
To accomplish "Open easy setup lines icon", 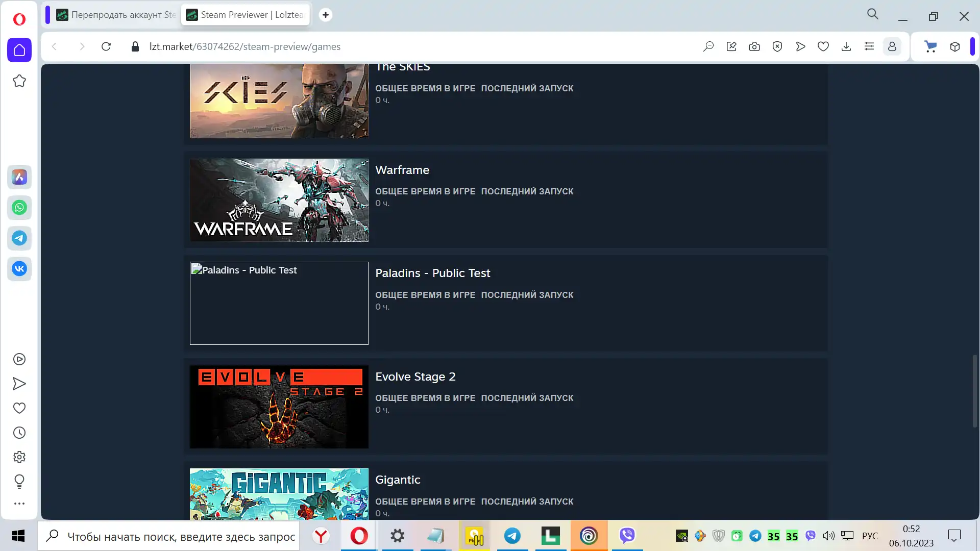I will tap(869, 46).
